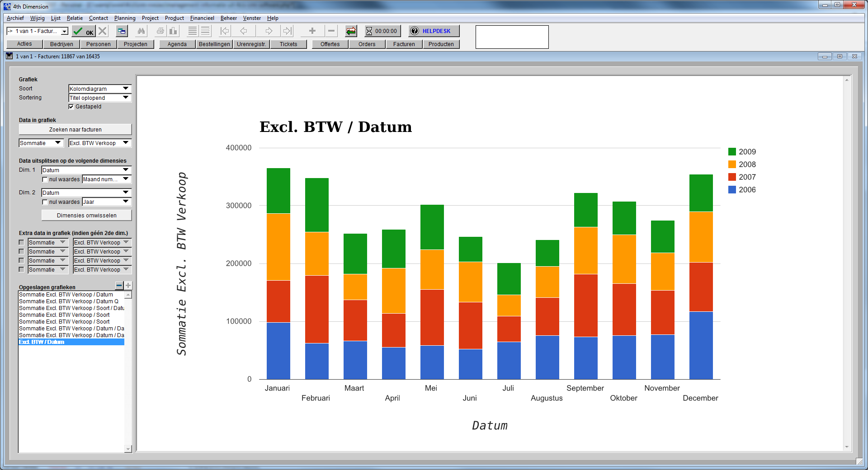Go to first record arrow icon
The image size is (868, 470).
click(225, 31)
